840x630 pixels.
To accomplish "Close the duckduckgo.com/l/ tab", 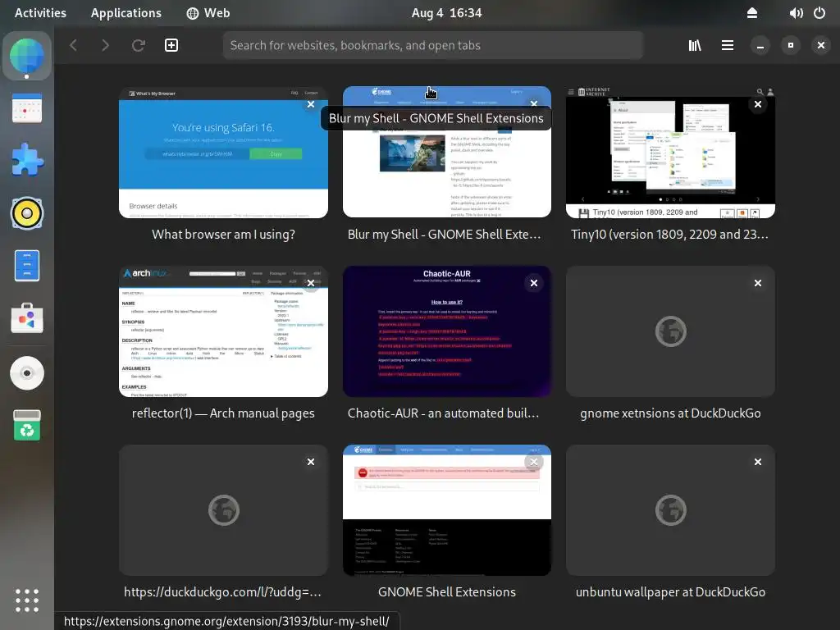I will coord(311,462).
